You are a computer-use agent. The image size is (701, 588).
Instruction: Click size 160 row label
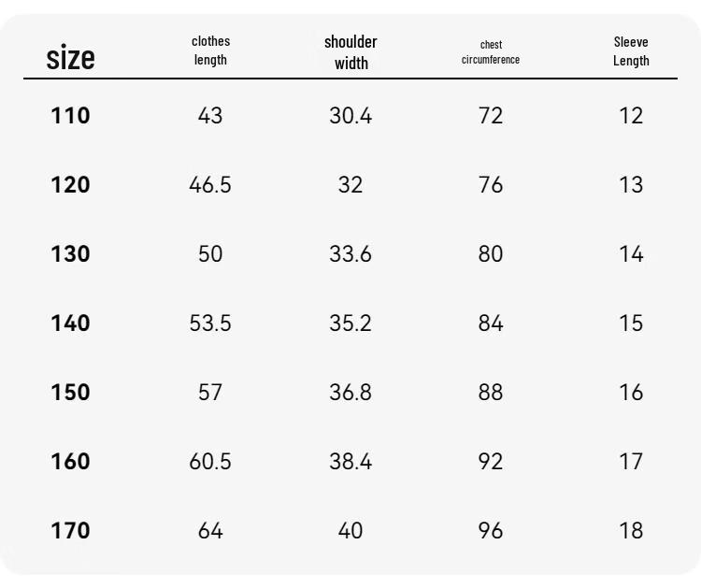pyautogui.click(x=71, y=462)
